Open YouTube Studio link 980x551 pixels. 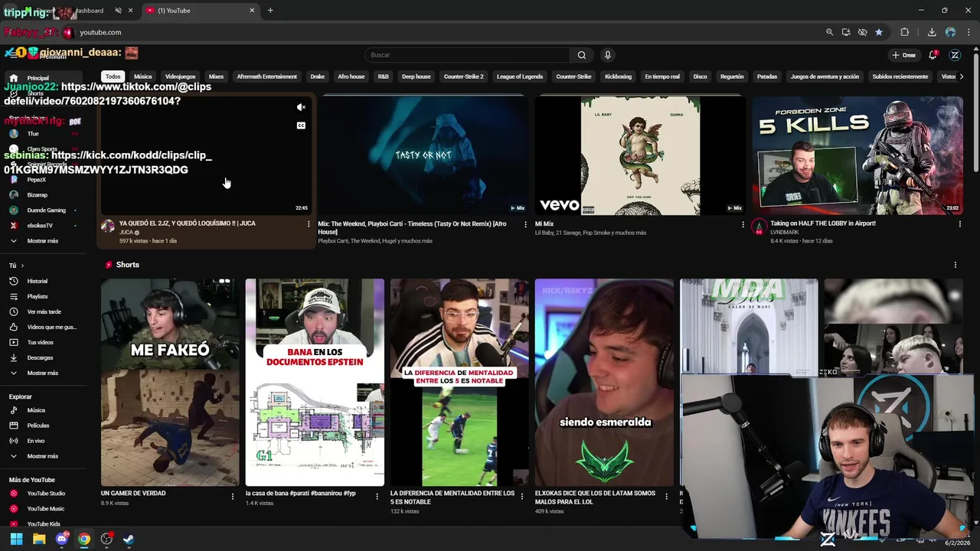point(46,494)
